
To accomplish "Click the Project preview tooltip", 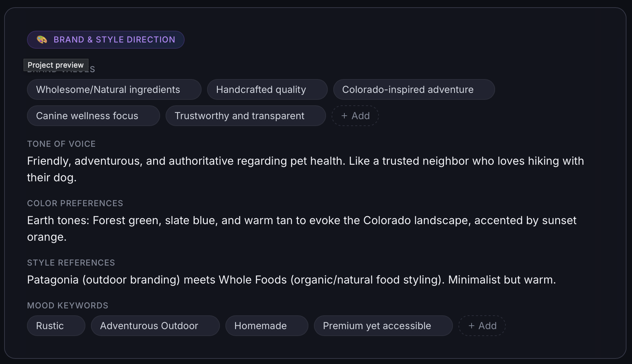I will coord(56,65).
